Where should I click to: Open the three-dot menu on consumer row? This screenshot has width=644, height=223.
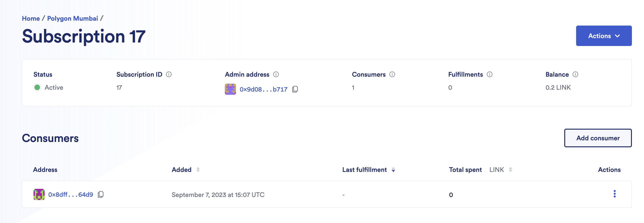pos(615,194)
